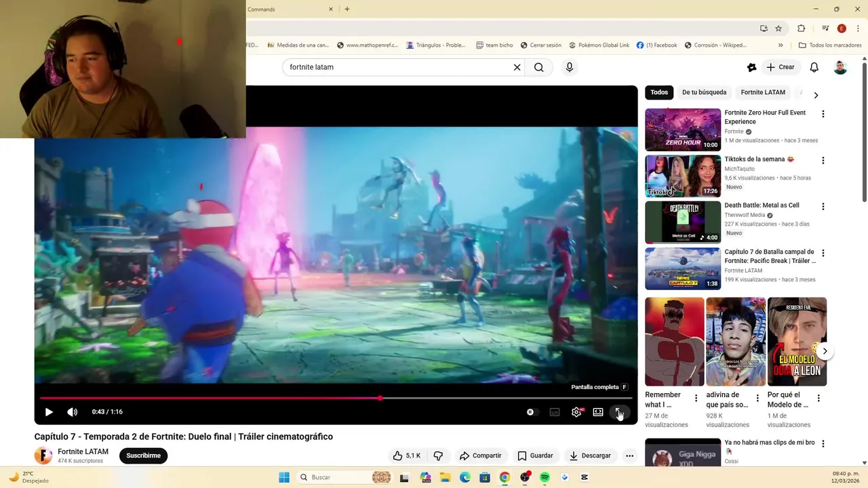The image size is (868, 488).
Task: Open options for Tiktoks de la semana
Action: point(823,161)
